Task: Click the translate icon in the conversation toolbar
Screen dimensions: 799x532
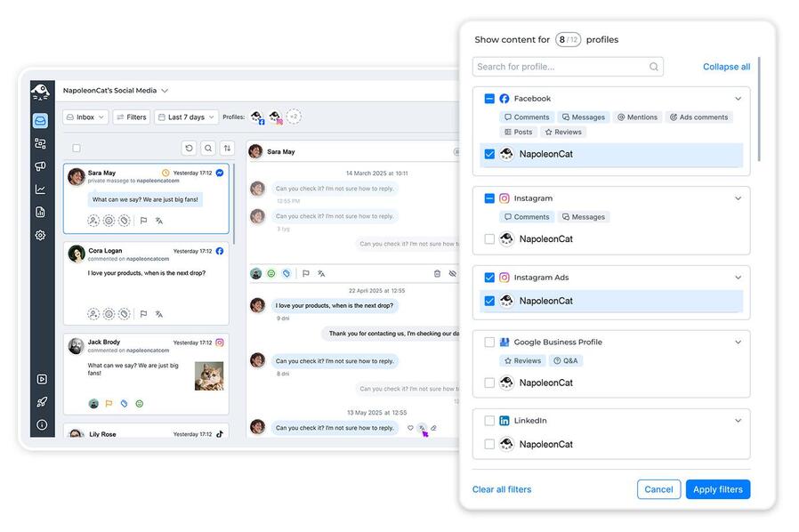Action: [321, 274]
